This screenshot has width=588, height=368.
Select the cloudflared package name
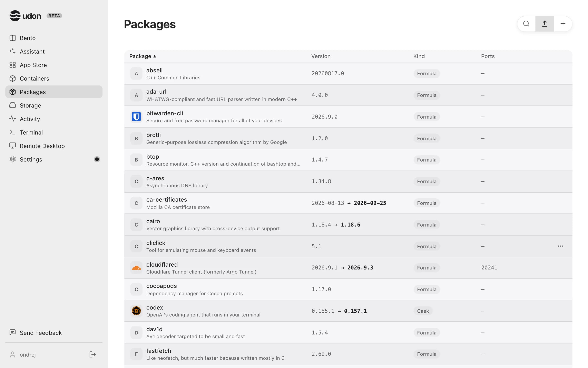(162, 265)
